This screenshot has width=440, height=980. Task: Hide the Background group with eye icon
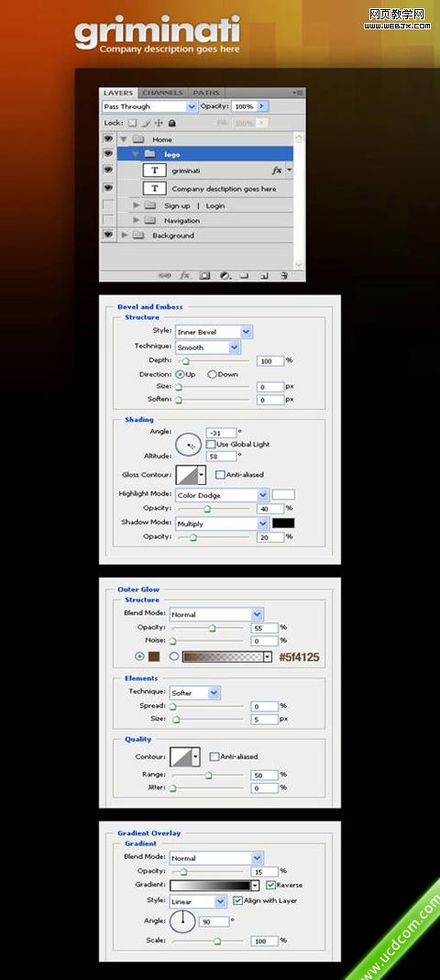pos(108,235)
